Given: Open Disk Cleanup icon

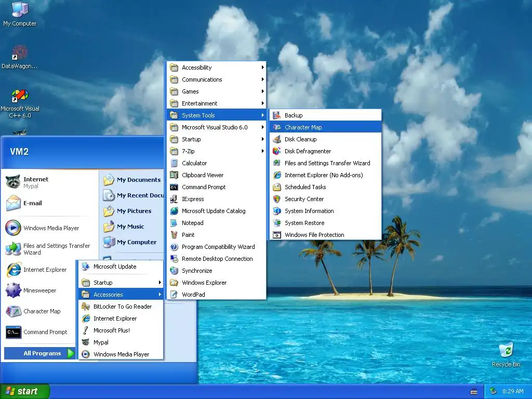Looking at the screenshot, I should coord(277,139).
